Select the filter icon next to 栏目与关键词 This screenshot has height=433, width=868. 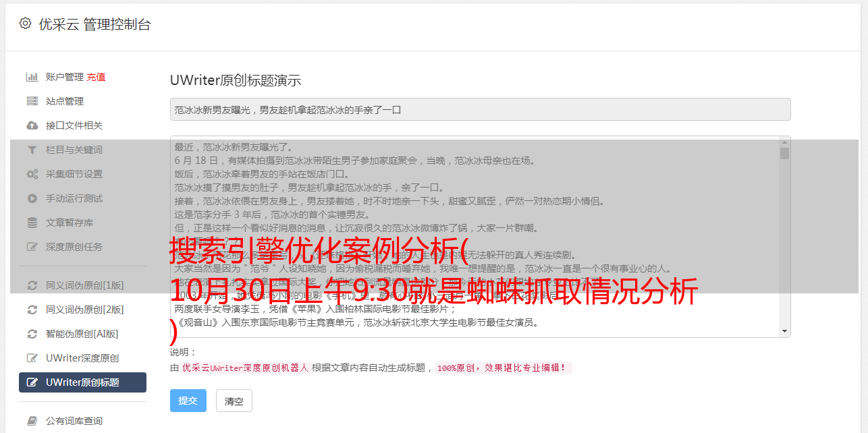[32, 150]
